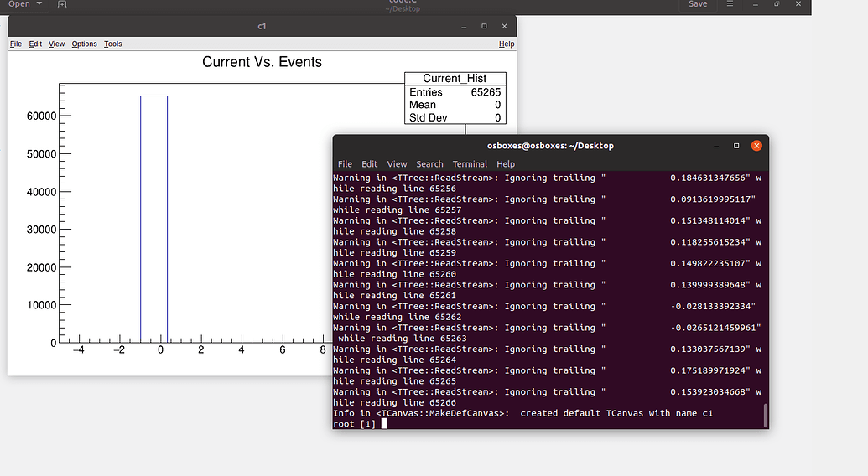Close the terminal window
Viewport: 868px width, 476px height.
(756, 145)
